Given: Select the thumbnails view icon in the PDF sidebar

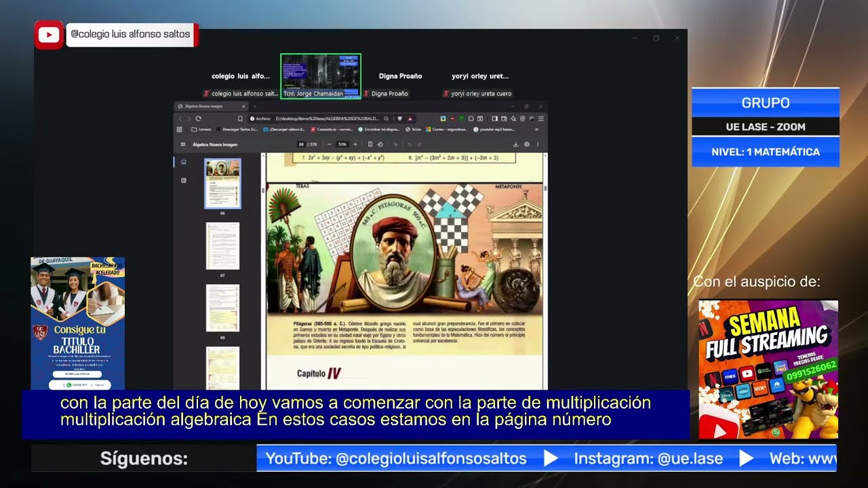Looking at the screenshot, I should [x=183, y=162].
